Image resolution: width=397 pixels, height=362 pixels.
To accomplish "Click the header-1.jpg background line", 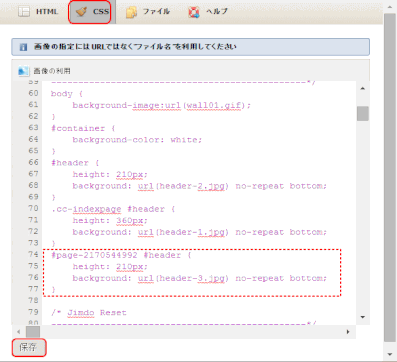I will 199,232.
